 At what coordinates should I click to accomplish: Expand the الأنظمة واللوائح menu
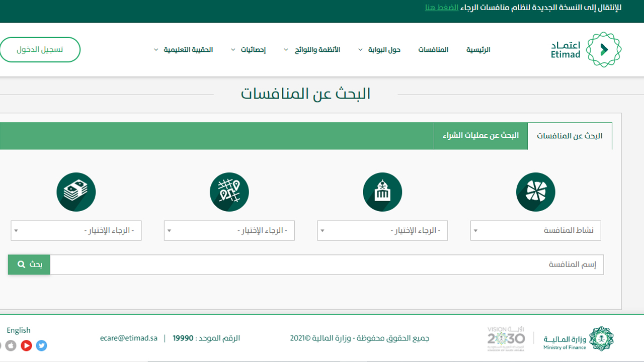tap(312, 50)
